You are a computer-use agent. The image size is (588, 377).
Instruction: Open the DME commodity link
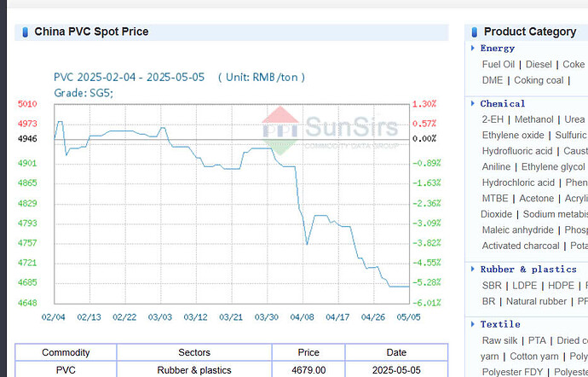[x=492, y=80]
